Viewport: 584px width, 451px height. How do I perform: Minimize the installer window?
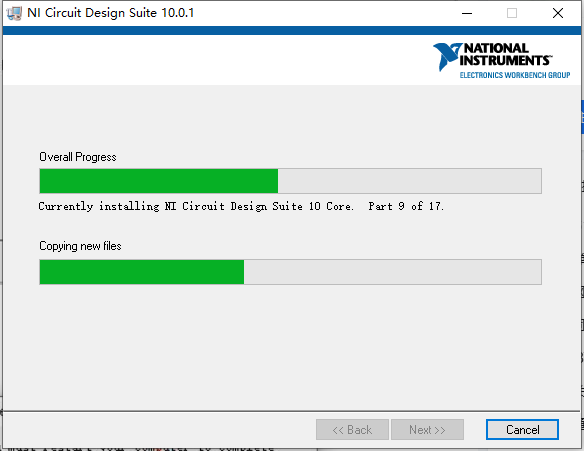tap(467, 13)
